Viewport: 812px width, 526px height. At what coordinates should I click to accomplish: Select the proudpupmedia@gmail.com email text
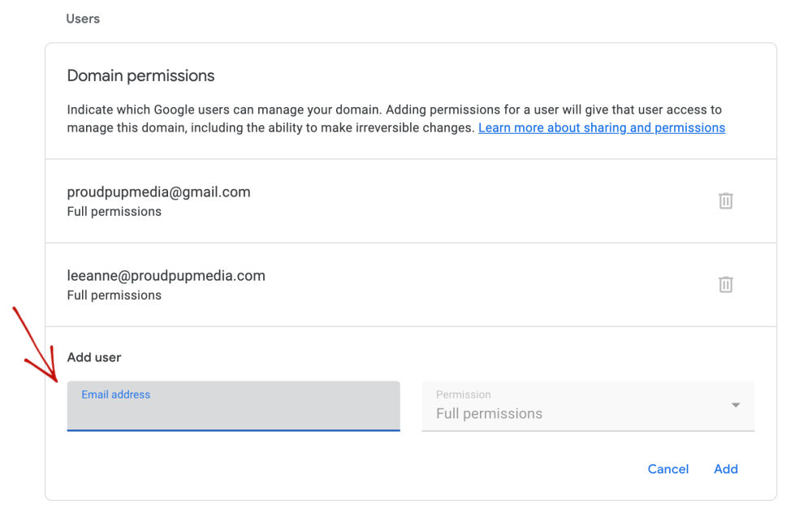coord(158,192)
